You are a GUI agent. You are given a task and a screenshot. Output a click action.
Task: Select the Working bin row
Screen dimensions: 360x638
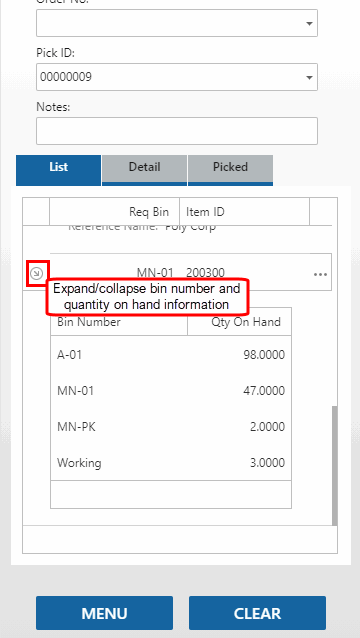171,463
